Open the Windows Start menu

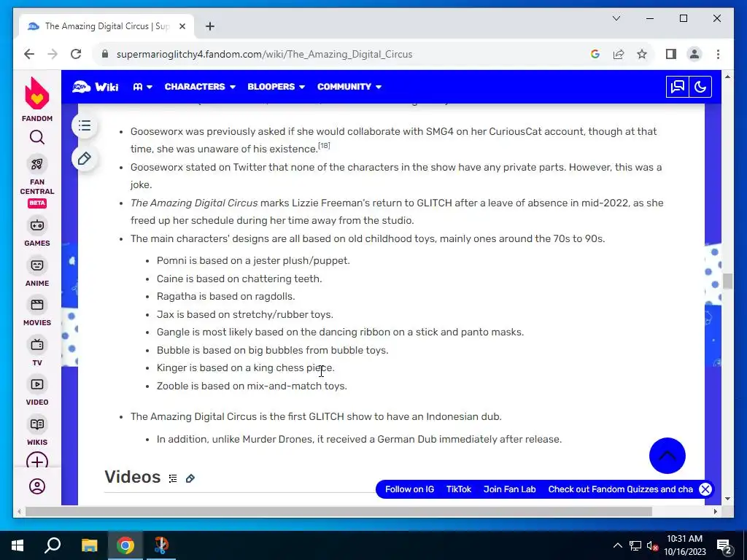tap(18, 545)
